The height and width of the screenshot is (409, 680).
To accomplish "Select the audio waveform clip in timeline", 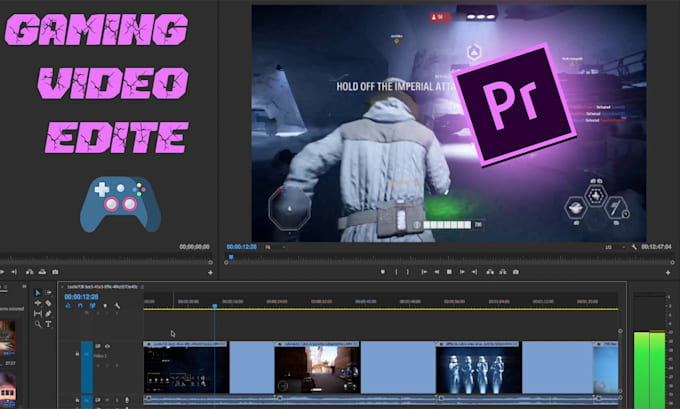I will 381,400.
